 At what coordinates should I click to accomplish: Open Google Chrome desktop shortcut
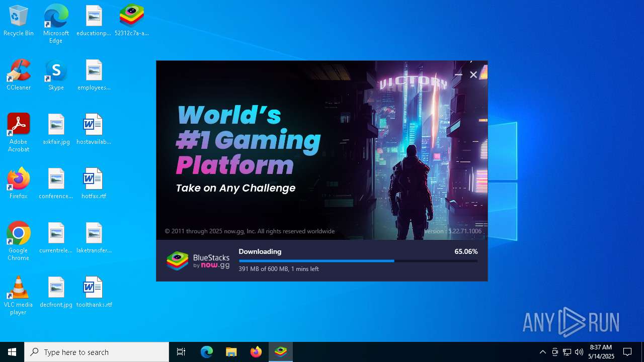[19, 241]
